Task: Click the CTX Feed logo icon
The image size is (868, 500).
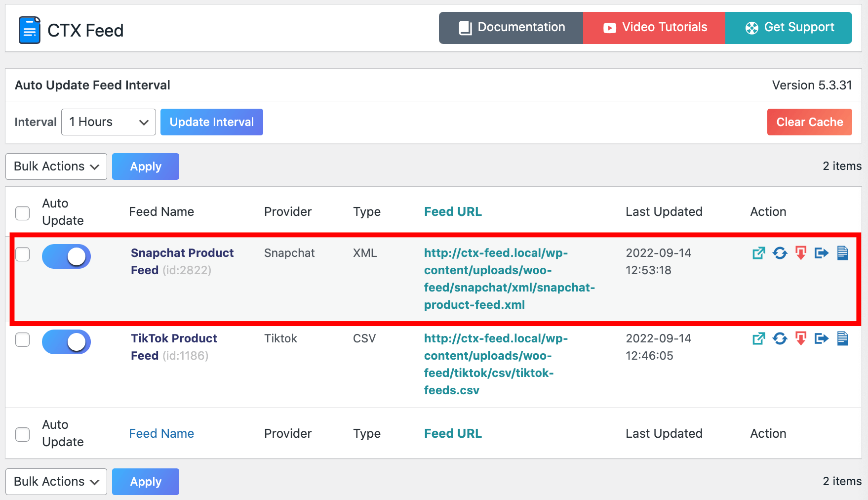Action: coord(29,30)
